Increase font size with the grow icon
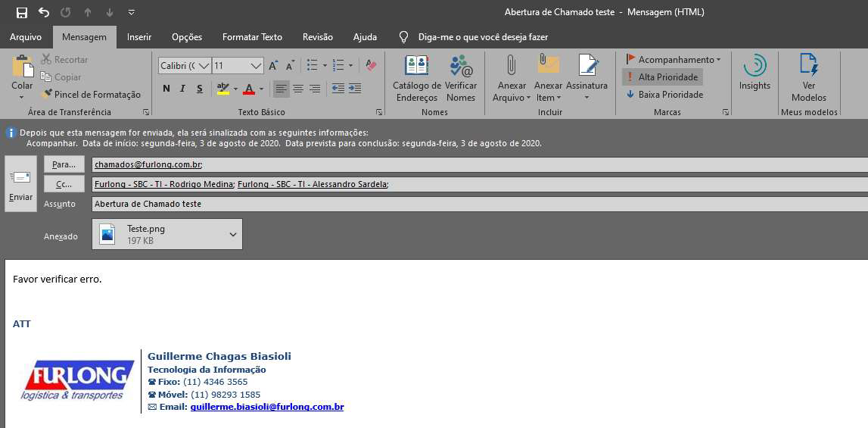This screenshot has width=868, height=428. point(273,66)
